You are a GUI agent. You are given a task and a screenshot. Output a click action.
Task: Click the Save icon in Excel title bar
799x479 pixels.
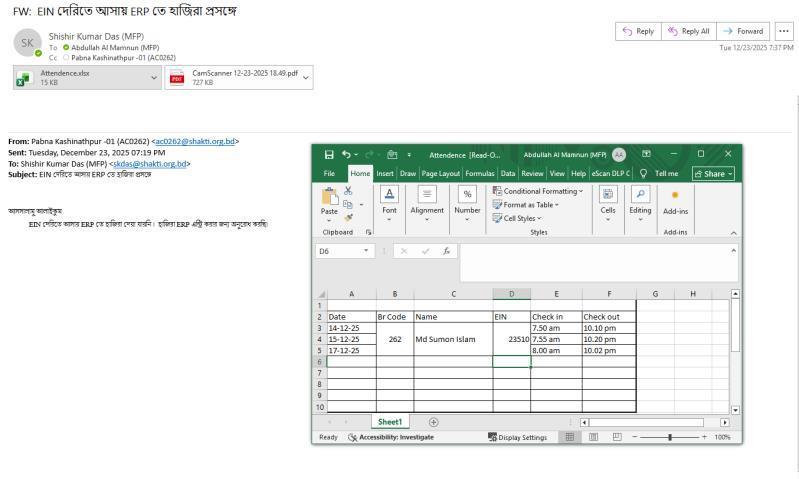point(329,153)
